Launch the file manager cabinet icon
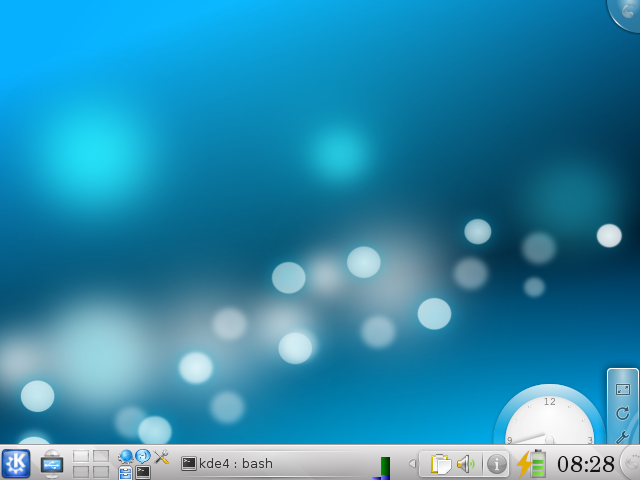The height and width of the screenshot is (480, 640). coord(125,472)
